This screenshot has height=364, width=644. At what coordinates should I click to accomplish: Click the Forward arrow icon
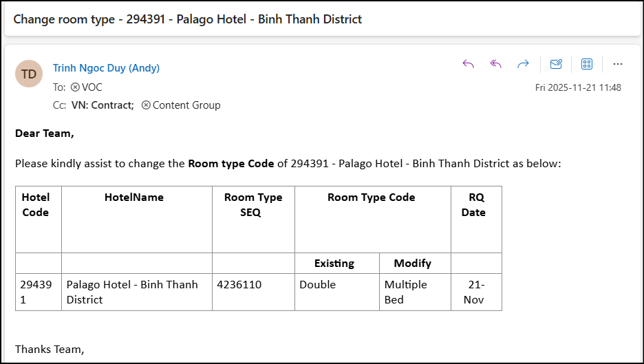tap(523, 64)
